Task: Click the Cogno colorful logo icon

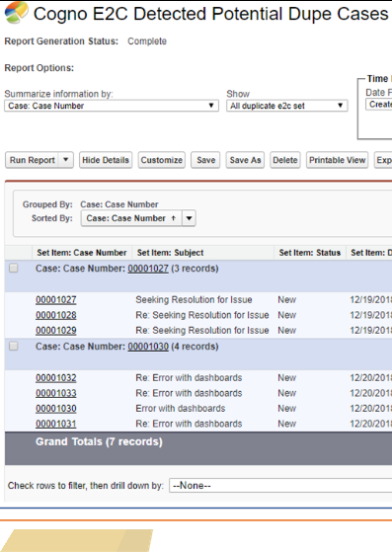Action: (16, 12)
